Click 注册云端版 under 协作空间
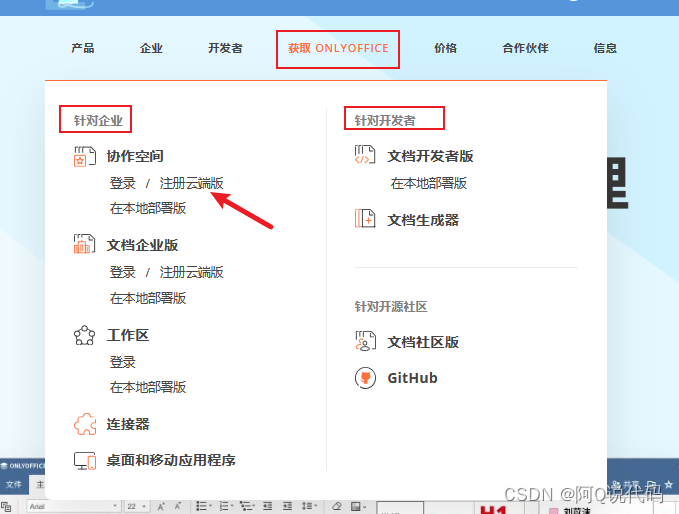This screenshot has width=679, height=514. pyautogui.click(x=191, y=183)
